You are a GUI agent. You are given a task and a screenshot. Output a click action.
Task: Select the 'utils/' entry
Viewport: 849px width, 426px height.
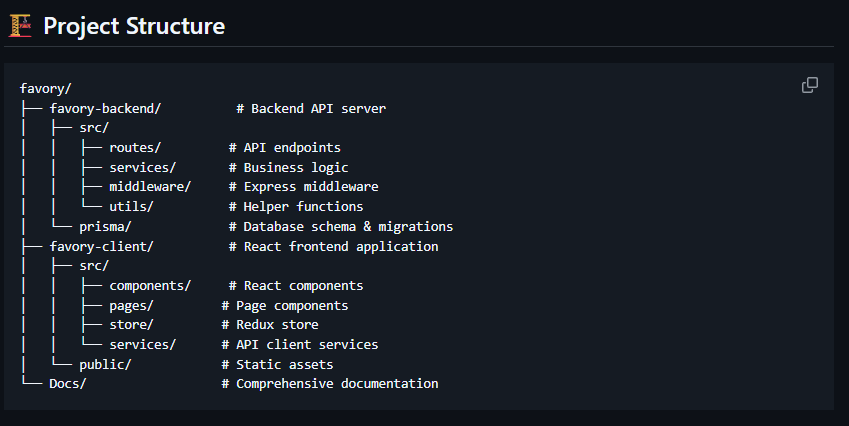point(131,206)
